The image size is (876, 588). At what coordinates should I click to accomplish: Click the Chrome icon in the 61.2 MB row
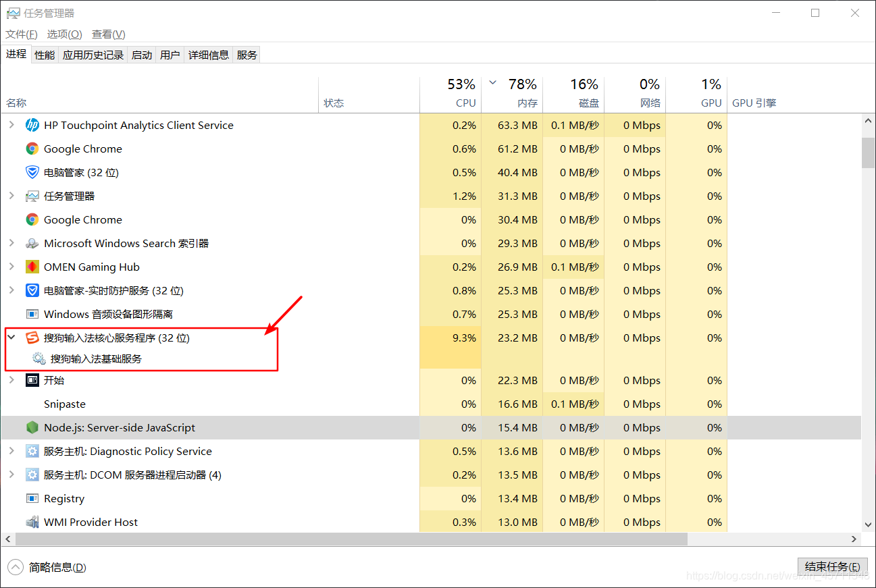tap(32, 149)
